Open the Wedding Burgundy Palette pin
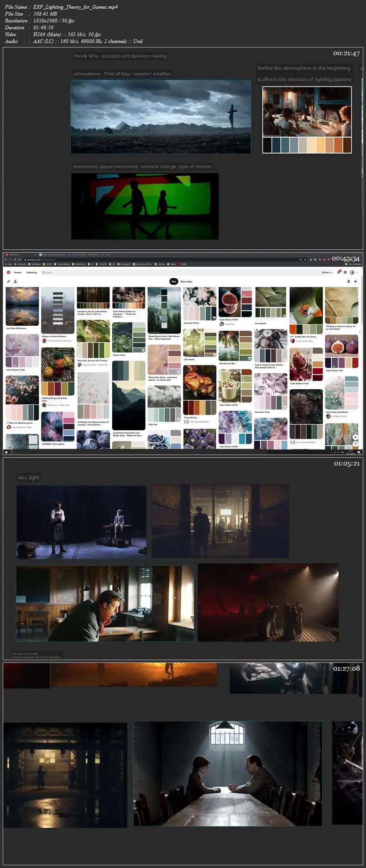The height and width of the screenshot is (868, 366). (58, 371)
